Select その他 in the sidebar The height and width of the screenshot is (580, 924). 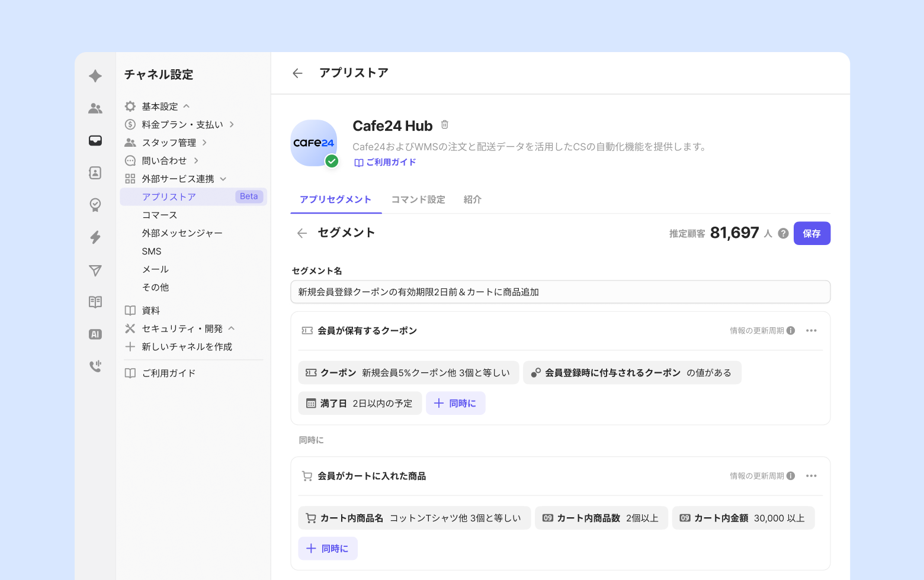[x=155, y=288]
